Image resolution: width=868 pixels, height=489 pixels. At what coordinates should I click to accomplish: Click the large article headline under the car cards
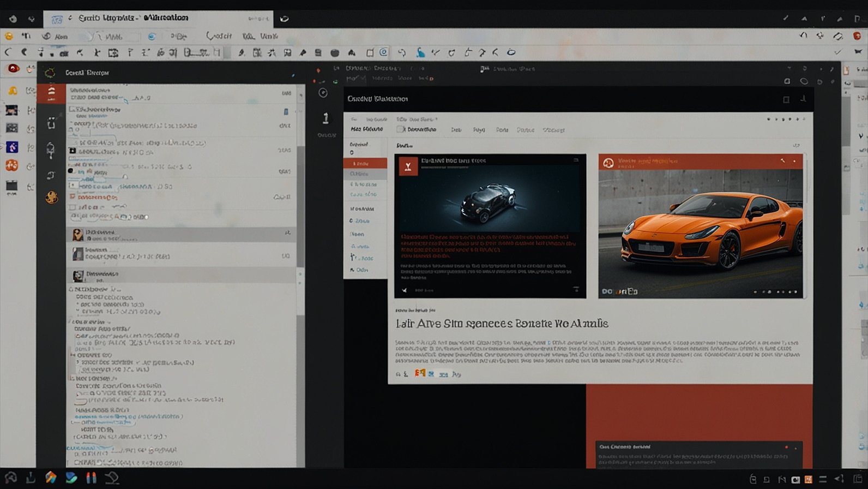pos(502,324)
